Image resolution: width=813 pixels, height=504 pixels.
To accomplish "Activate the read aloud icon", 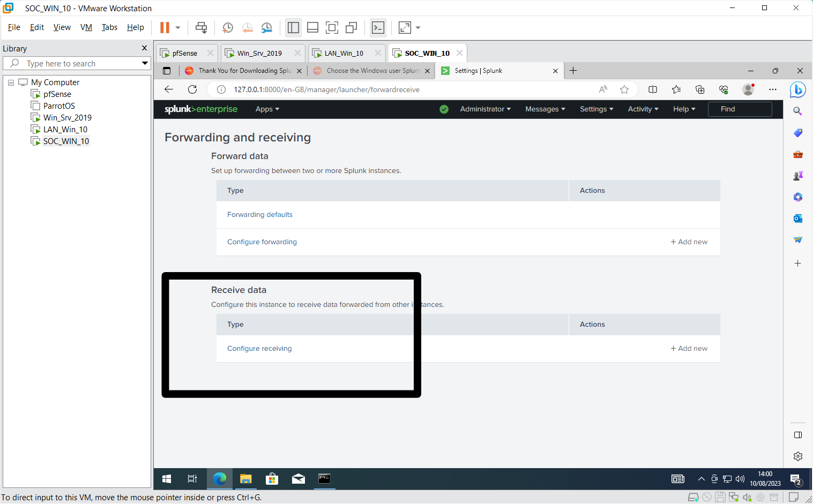I will coord(603,89).
